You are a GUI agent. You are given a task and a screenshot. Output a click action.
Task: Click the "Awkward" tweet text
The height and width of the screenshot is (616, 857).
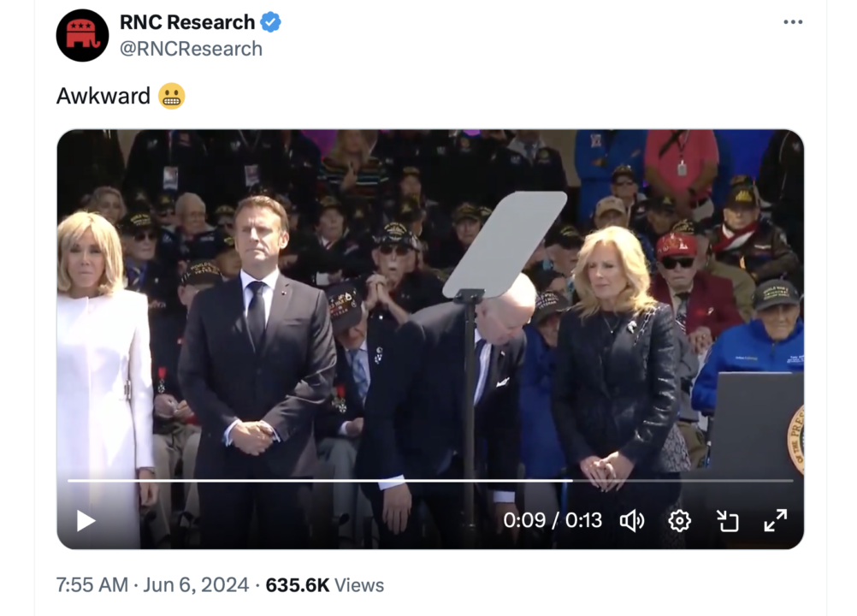(103, 96)
